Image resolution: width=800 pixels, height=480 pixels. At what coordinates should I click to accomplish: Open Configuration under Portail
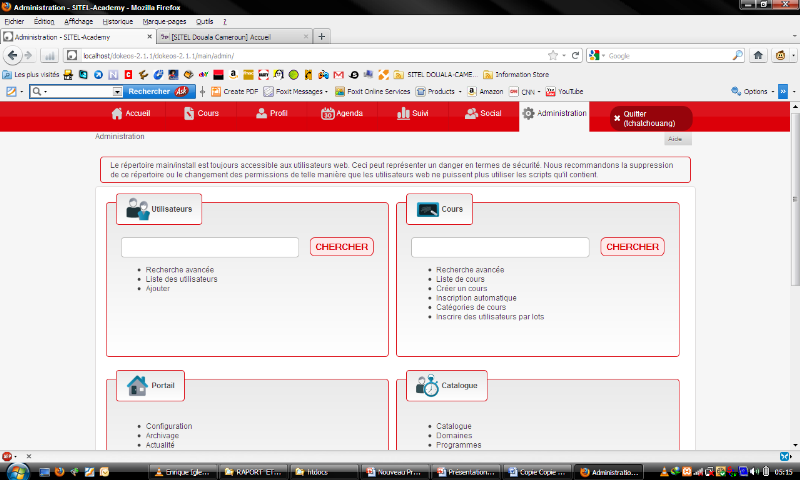169,426
